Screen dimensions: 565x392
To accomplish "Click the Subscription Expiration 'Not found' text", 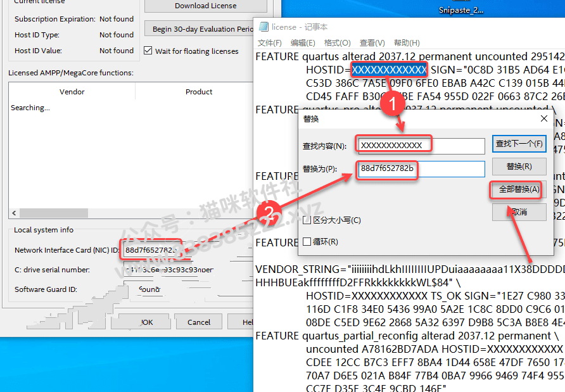I will [x=117, y=19].
